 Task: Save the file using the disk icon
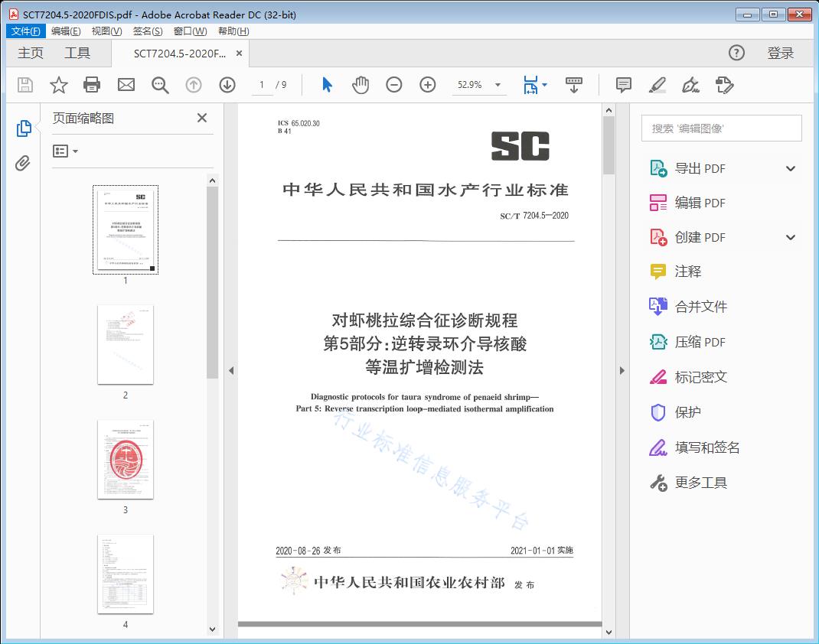(x=24, y=85)
